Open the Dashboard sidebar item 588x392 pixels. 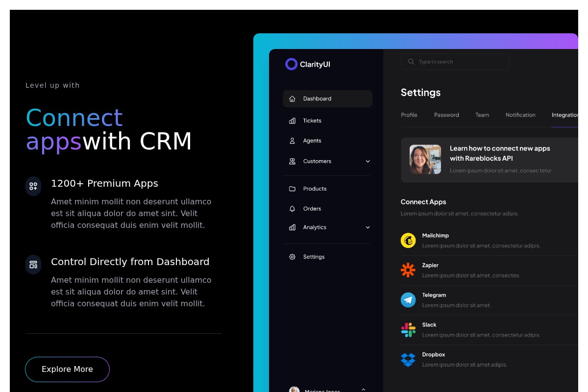tap(317, 98)
